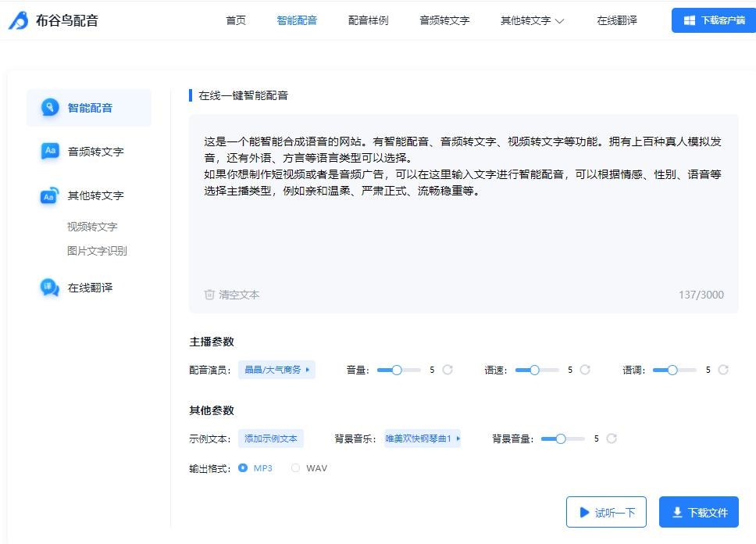Reset 语速 with its circular arrow icon
The width and height of the screenshot is (756, 544).
point(585,370)
